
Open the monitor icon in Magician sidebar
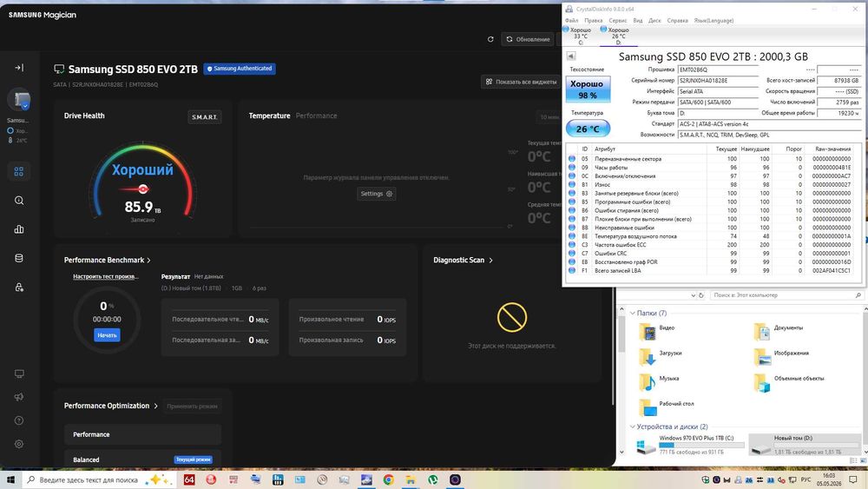19,373
